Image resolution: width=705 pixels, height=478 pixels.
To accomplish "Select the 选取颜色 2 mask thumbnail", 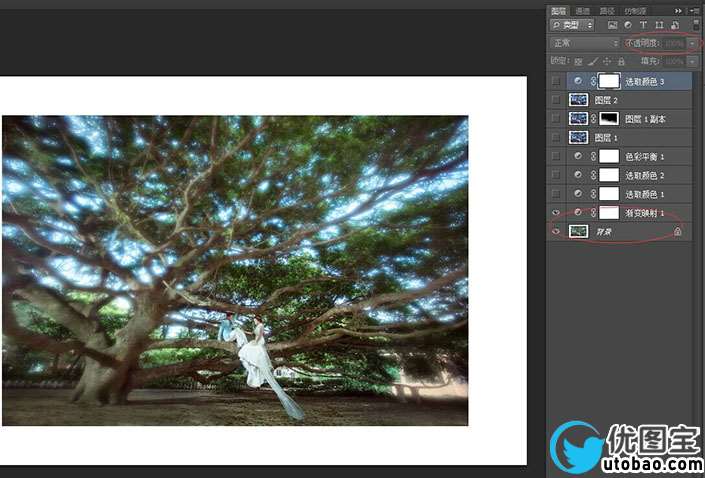I will point(609,175).
